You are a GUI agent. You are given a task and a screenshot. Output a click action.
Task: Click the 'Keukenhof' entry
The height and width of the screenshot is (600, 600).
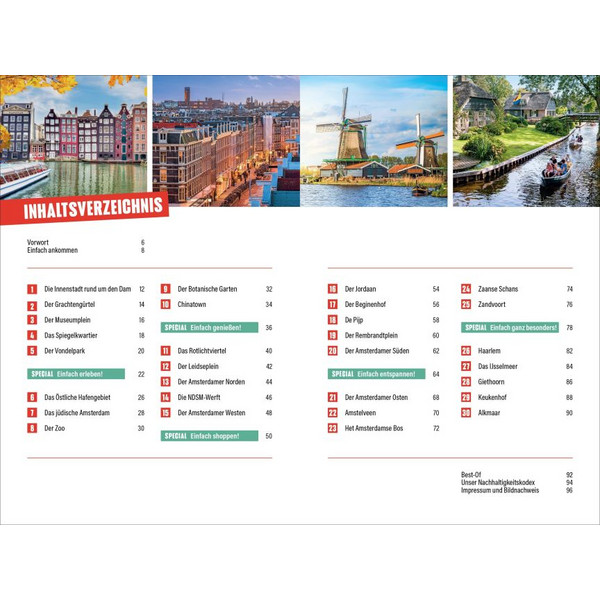coord(492,397)
